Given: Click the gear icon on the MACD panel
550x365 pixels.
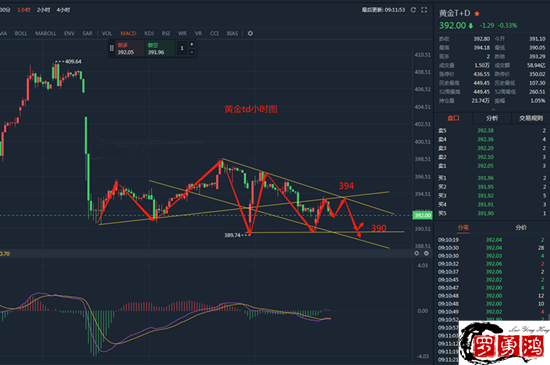Looking at the screenshot, I should point(426,253).
